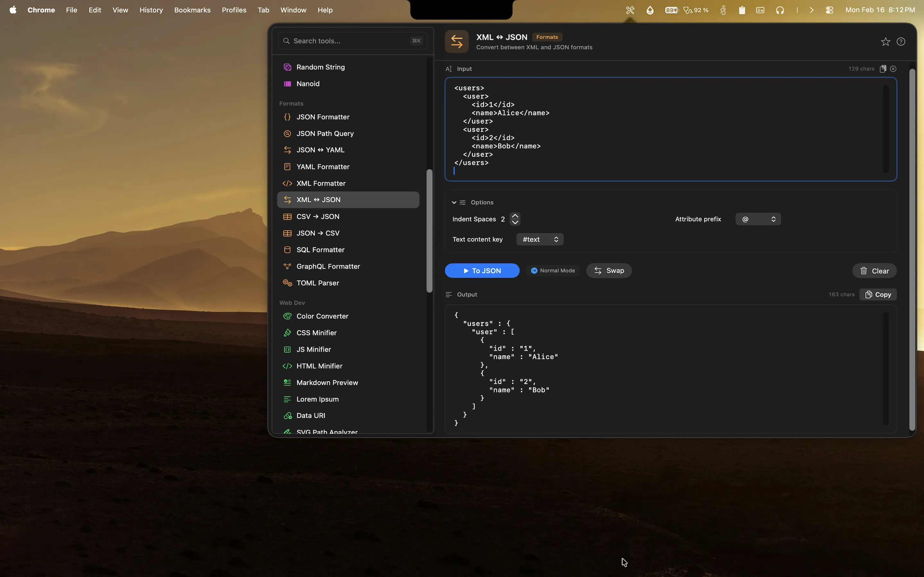This screenshot has width=924, height=577.
Task: Toggle Normal Mode conversion setting
Action: point(552,270)
